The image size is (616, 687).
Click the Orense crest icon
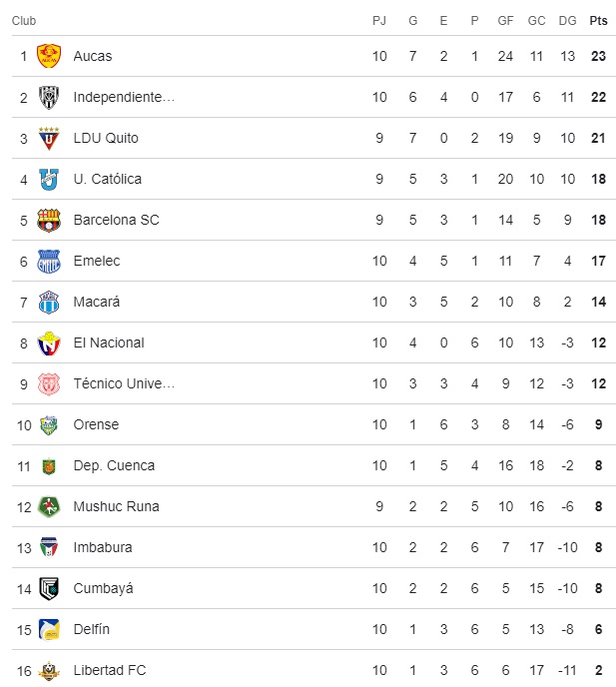point(49,424)
